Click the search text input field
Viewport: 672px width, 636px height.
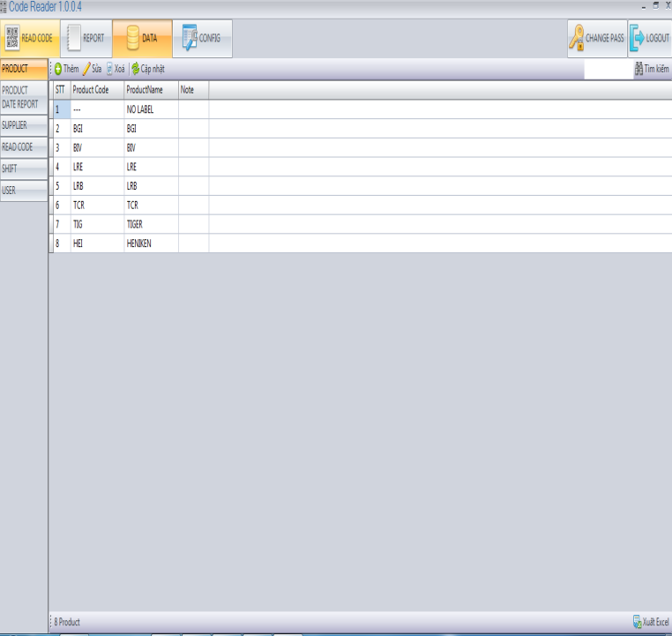pyautogui.click(x=609, y=69)
